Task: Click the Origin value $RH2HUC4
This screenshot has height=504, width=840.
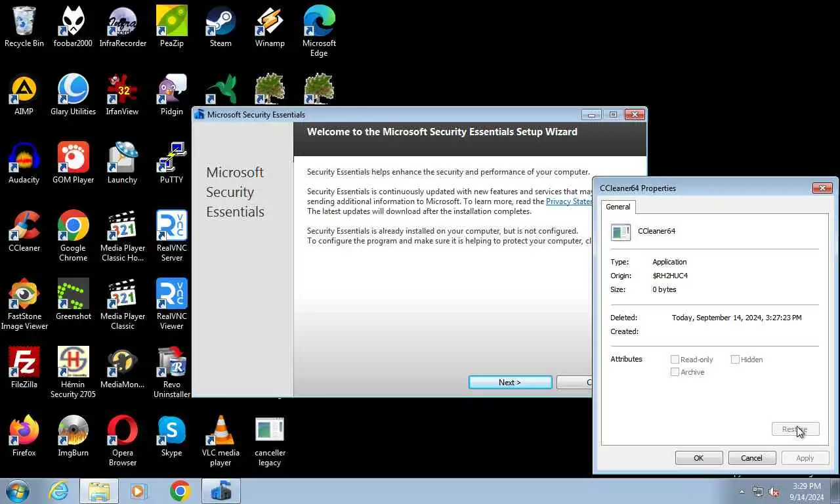Action: click(x=670, y=276)
